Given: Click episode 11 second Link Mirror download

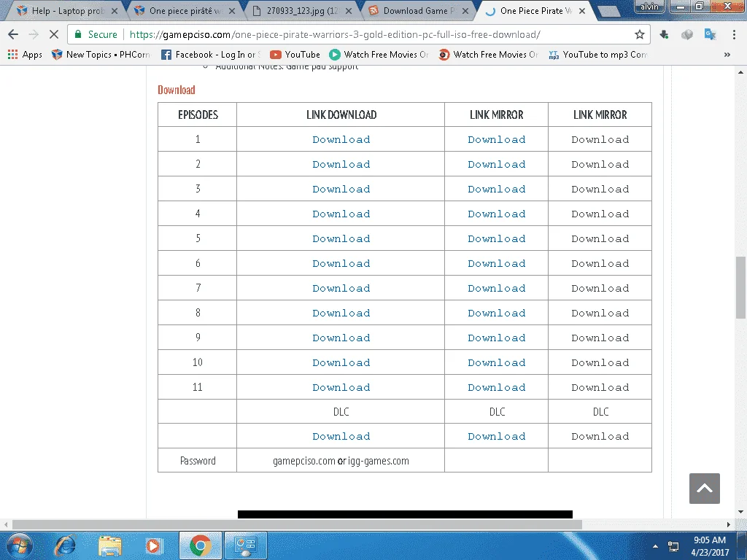Looking at the screenshot, I should pyautogui.click(x=600, y=387).
